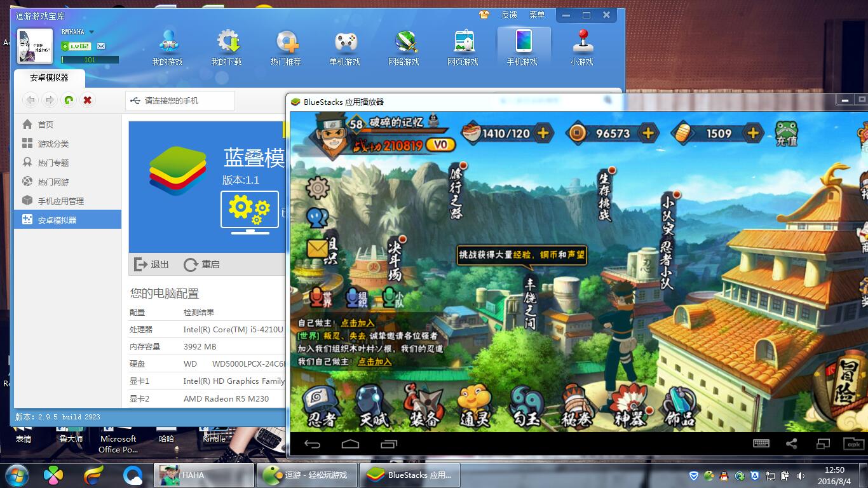Toggle the 世界 voice channel microphone
Image resolution: width=868 pixels, height=488 pixels.
click(x=321, y=298)
